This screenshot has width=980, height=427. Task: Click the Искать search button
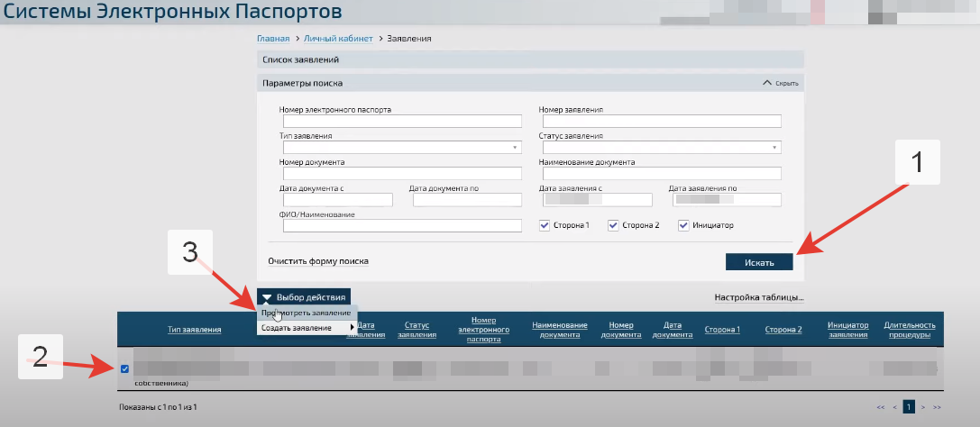[x=759, y=262]
